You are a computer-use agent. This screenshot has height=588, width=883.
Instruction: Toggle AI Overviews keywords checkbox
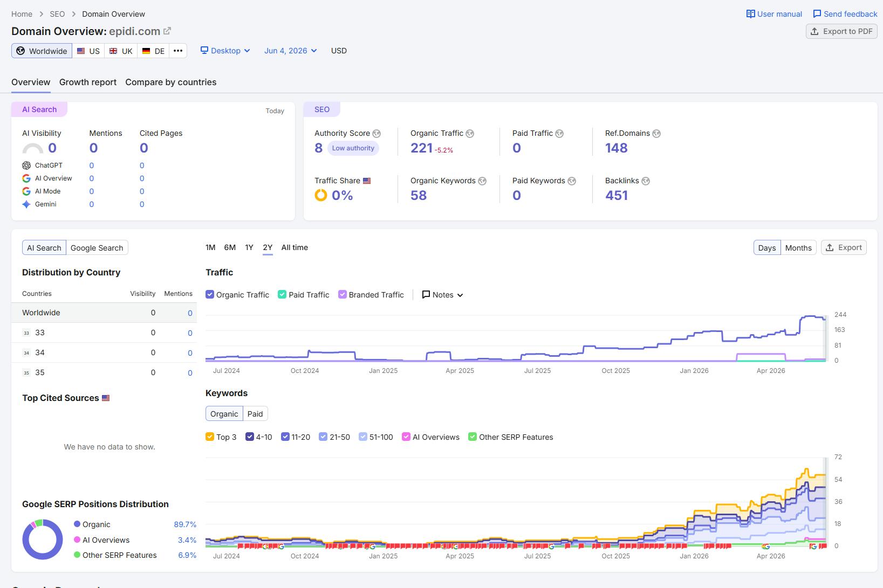[406, 437]
